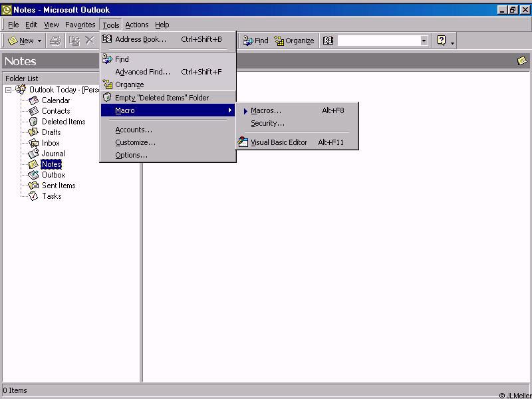Screen dimensions: 532x399
Task: Open the Edit menu
Action: 31,25
